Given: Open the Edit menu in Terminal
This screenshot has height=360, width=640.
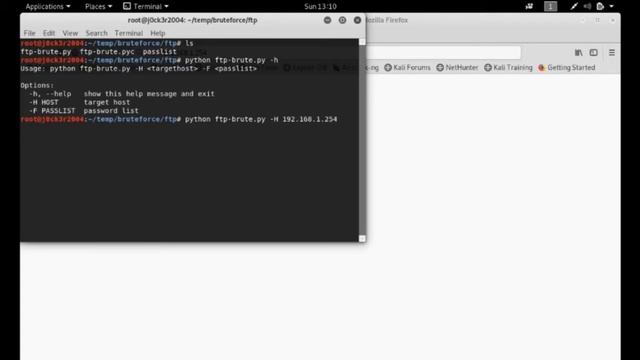Looking at the screenshot, I should [x=49, y=33].
